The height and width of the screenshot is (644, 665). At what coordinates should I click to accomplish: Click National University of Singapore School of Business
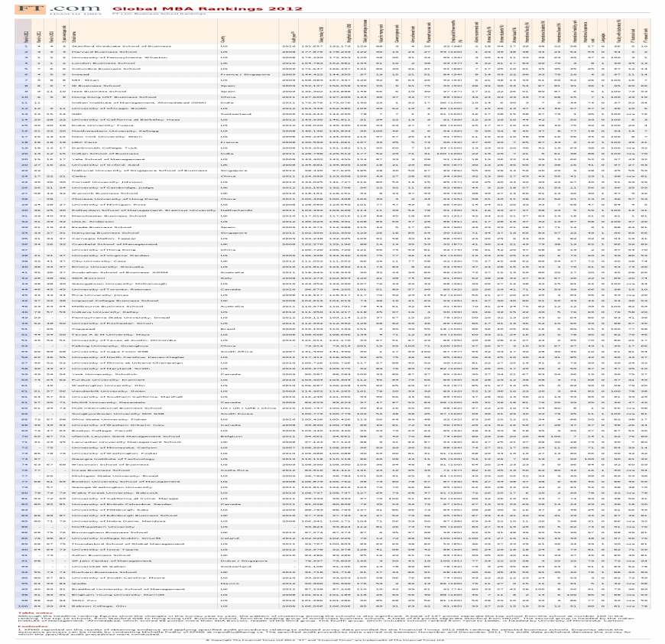pyautogui.click(x=139, y=171)
